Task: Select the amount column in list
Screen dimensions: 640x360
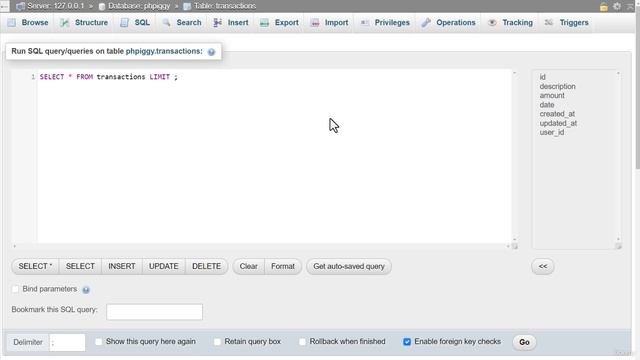Action: coord(552,96)
